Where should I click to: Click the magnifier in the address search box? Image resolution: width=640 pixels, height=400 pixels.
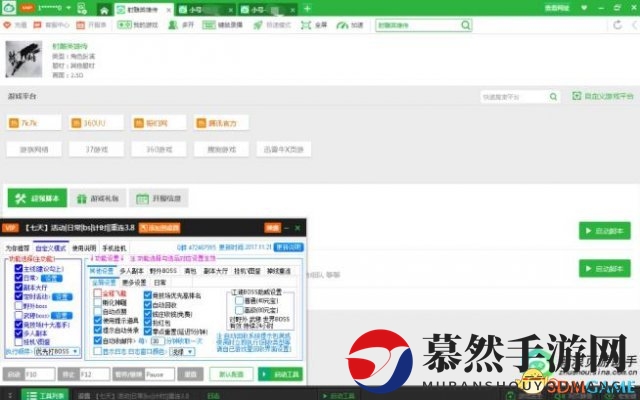(465, 25)
